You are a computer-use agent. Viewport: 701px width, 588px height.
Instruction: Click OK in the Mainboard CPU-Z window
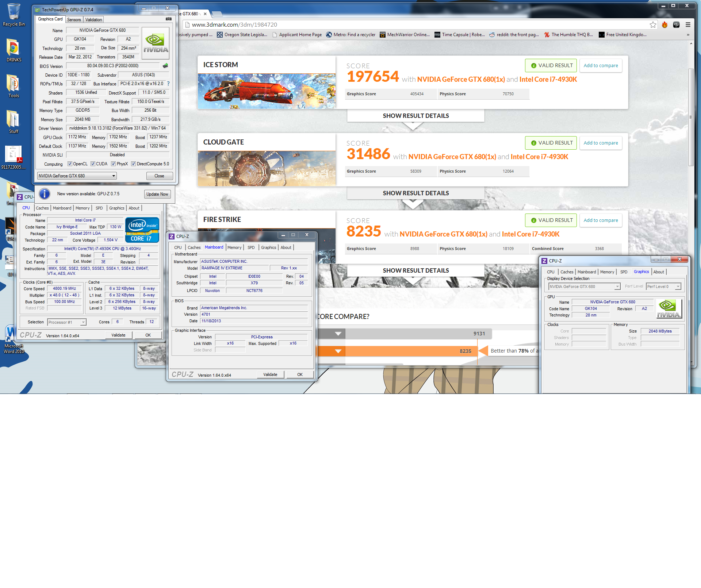click(300, 374)
